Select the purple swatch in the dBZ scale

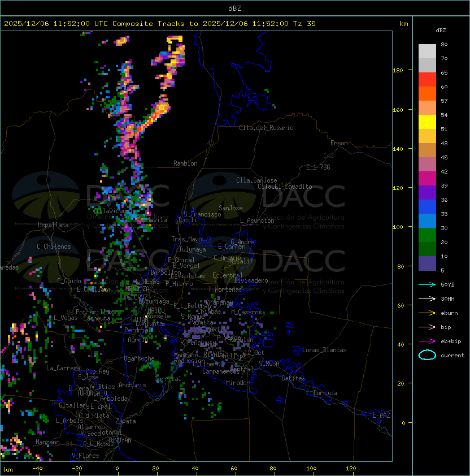(x=427, y=192)
